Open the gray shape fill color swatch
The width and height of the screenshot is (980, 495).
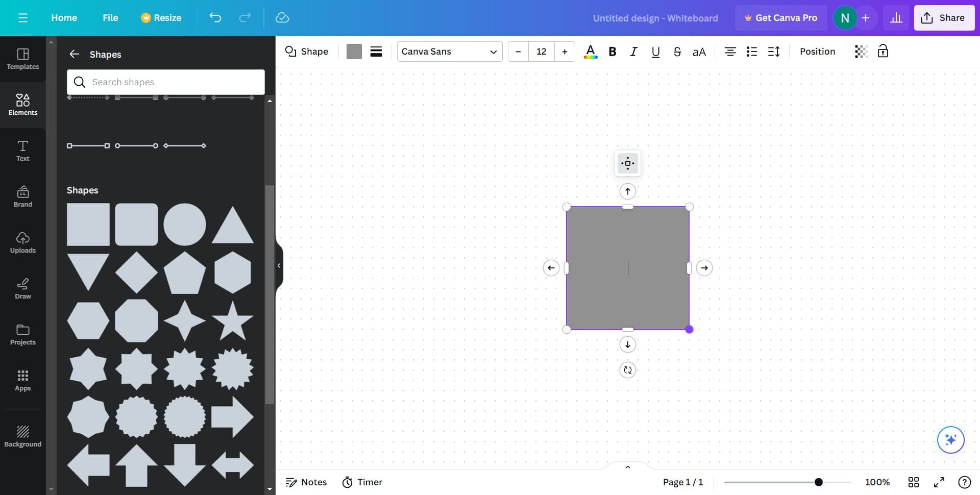coord(354,52)
